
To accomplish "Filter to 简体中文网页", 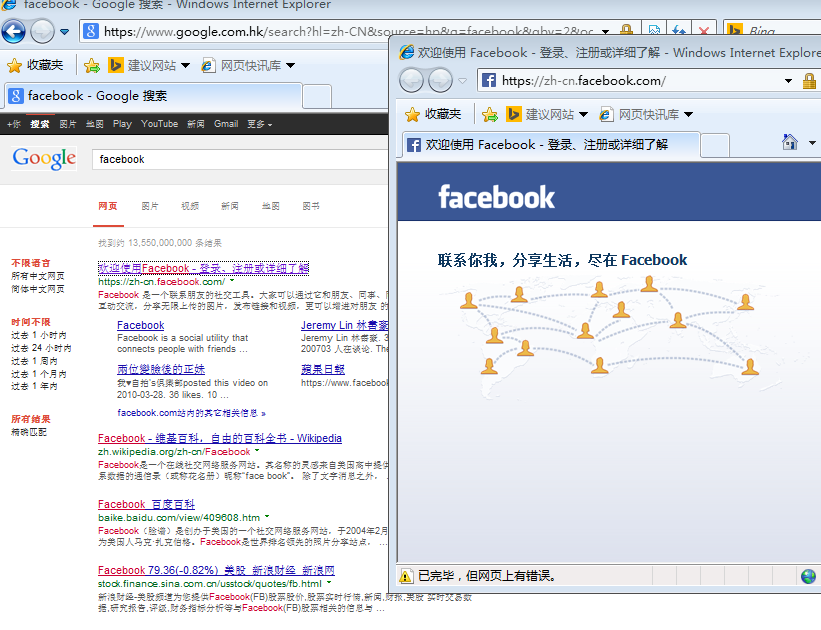I will (x=38, y=289).
